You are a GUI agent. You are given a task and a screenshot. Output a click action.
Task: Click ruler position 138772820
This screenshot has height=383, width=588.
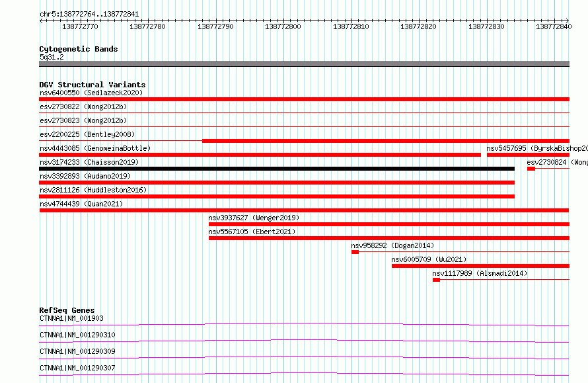pyautogui.click(x=418, y=26)
